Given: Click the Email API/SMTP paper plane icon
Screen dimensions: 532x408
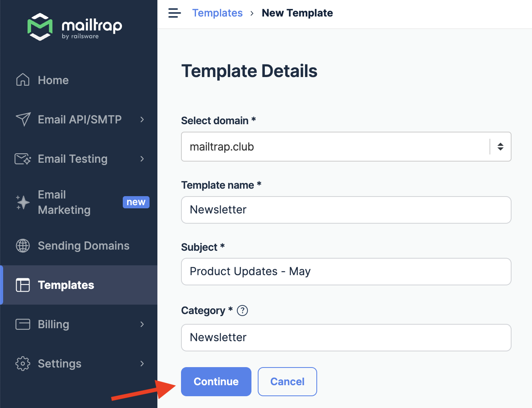Looking at the screenshot, I should click(23, 119).
